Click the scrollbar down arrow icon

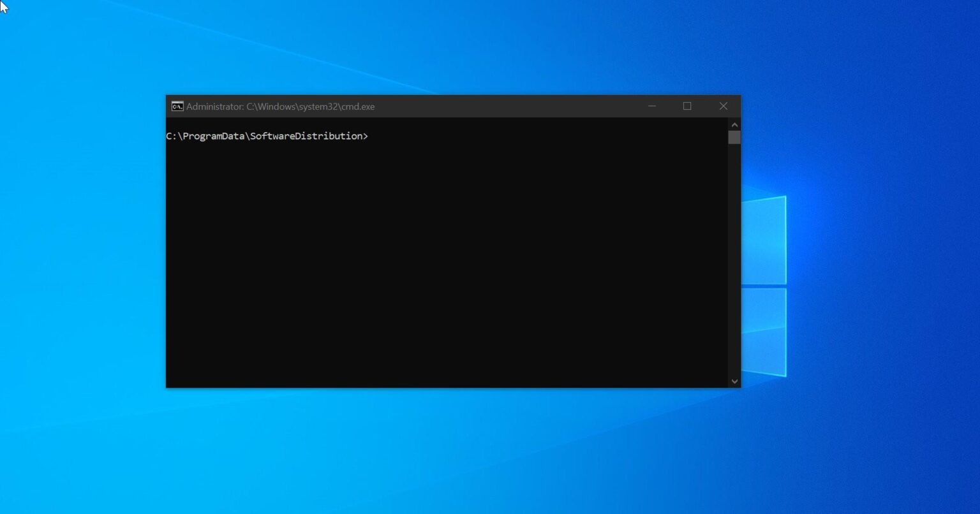click(734, 381)
